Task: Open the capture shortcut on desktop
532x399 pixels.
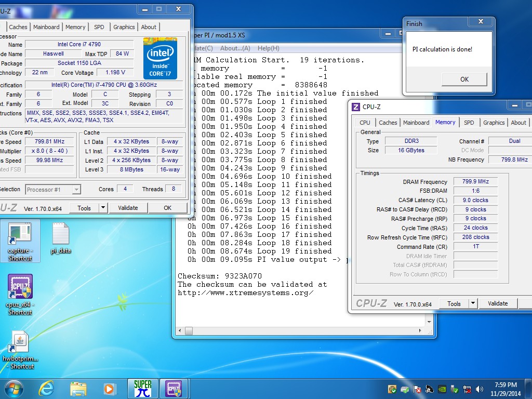Action: (20, 241)
